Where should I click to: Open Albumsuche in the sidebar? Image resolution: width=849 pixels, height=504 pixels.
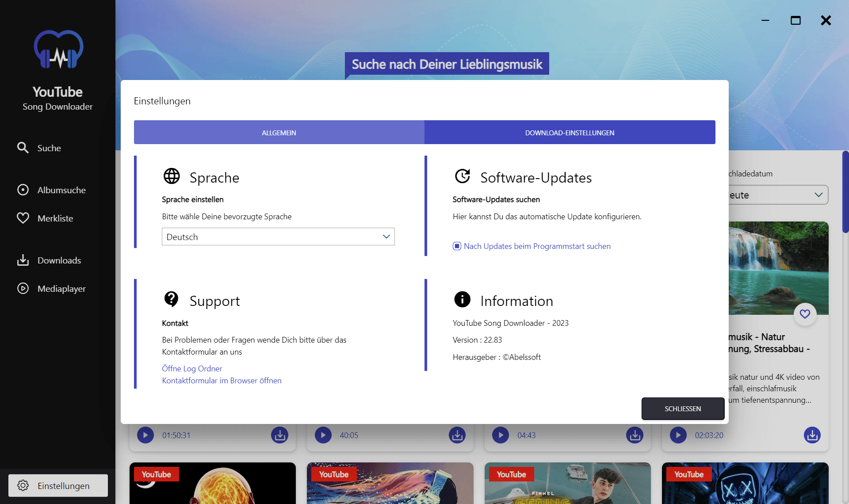[x=51, y=190]
